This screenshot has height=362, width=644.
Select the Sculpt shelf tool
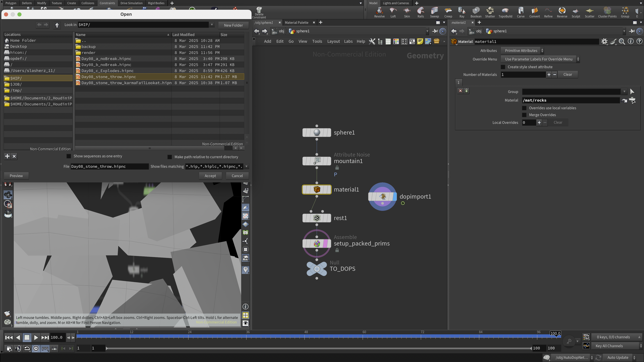pyautogui.click(x=576, y=13)
